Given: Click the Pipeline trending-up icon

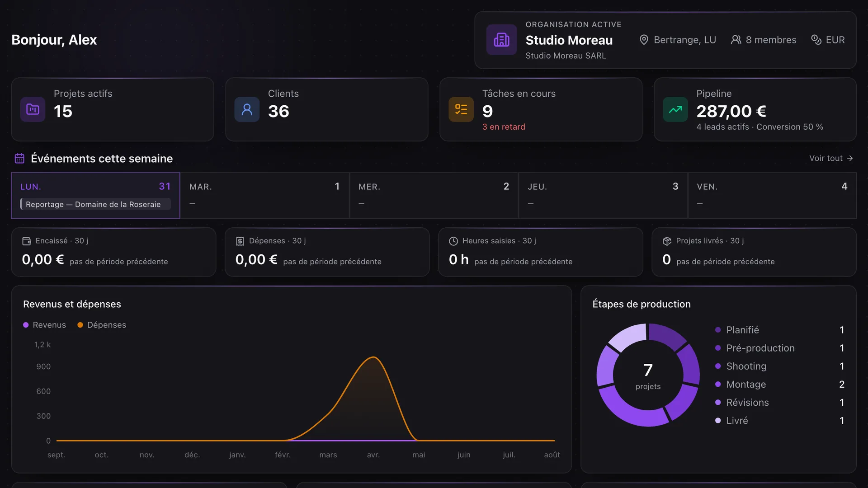Looking at the screenshot, I should click(x=675, y=109).
